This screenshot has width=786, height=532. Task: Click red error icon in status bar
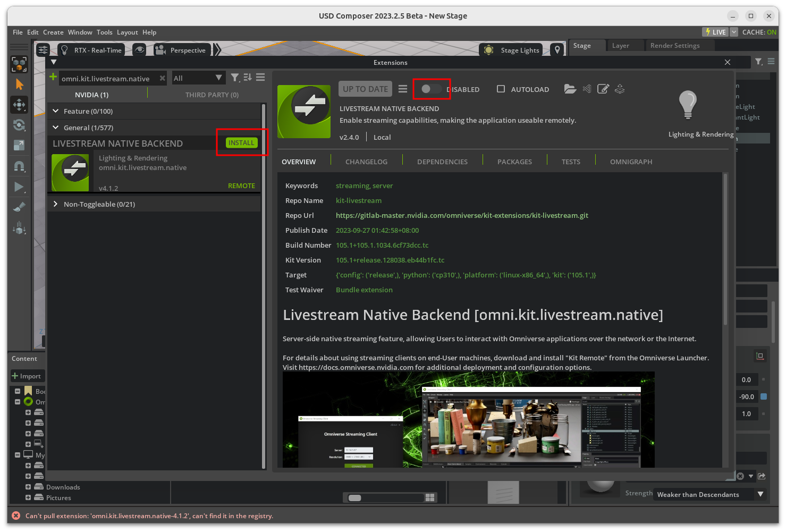[16, 516]
